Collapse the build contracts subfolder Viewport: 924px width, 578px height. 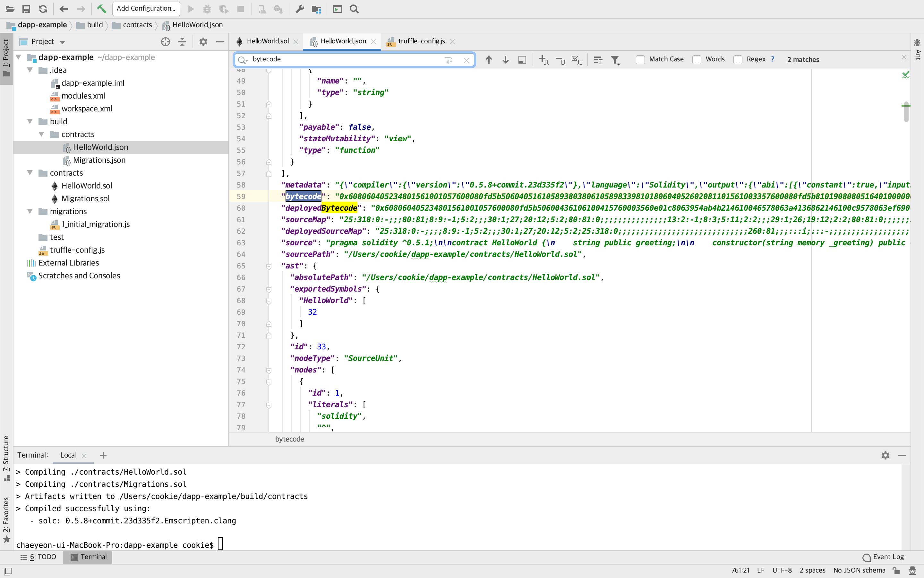click(x=41, y=134)
